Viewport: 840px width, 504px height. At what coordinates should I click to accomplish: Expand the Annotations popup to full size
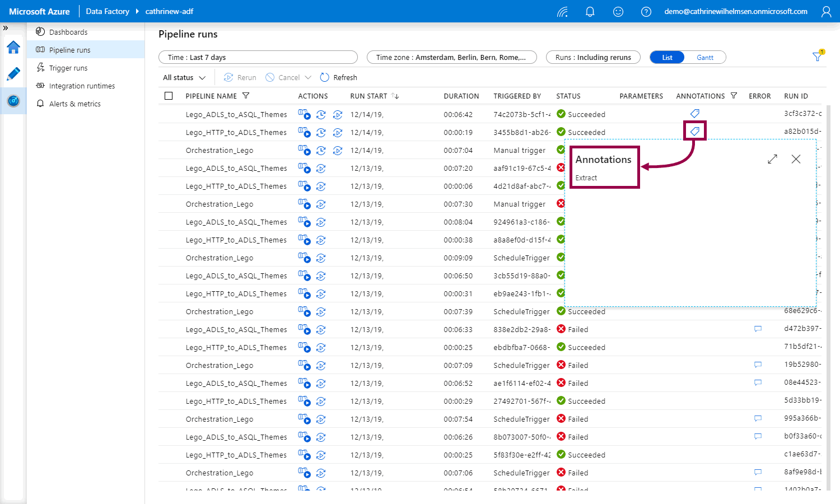coord(772,159)
